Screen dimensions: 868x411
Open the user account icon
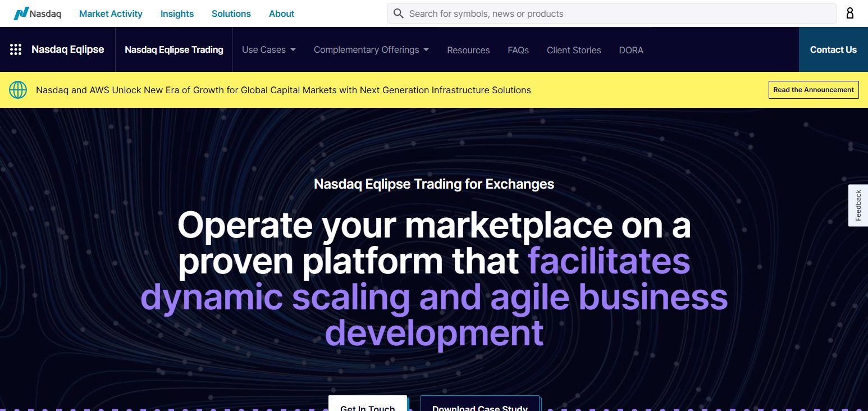tap(850, 13)
